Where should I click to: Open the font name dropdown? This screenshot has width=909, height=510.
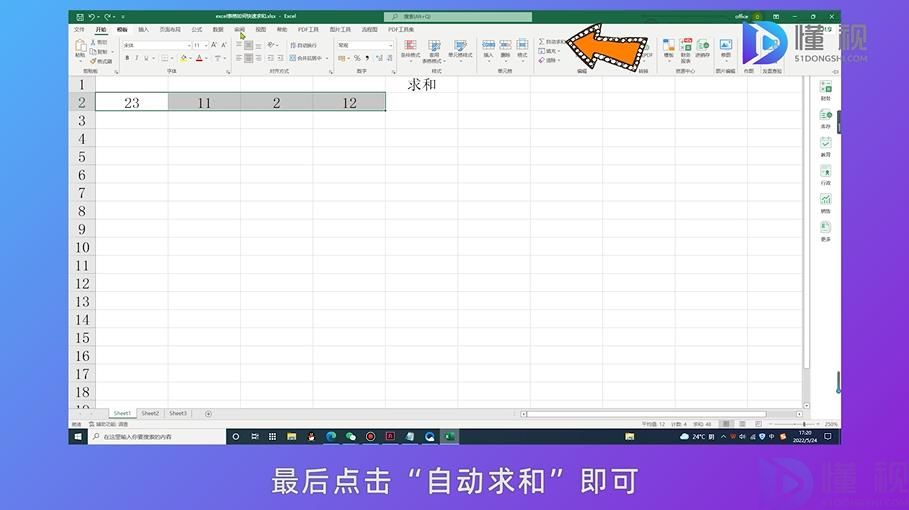coord(189,45)
